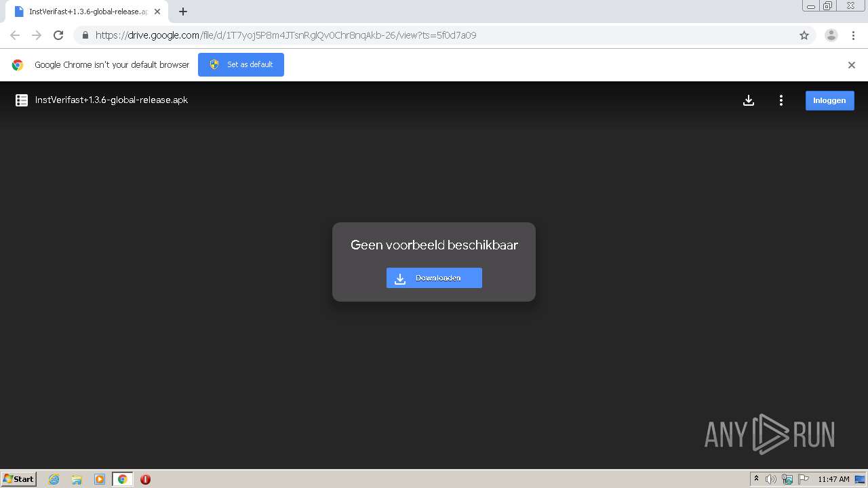868x488 pixels.
Task: Click the file type icon beside the filename
Action: click(x=22, y=100)
